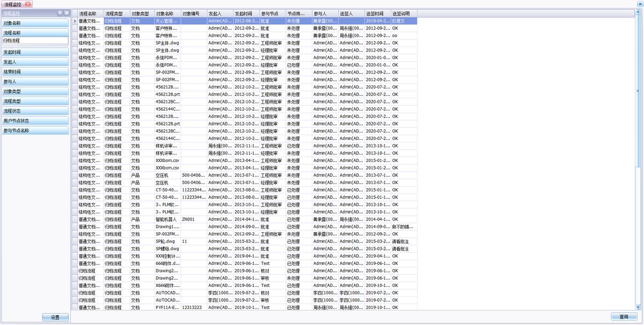This screenshot has width=644, height=325.
Task: Click the selected row indicator arrow
Action: (x=75, y=21)
